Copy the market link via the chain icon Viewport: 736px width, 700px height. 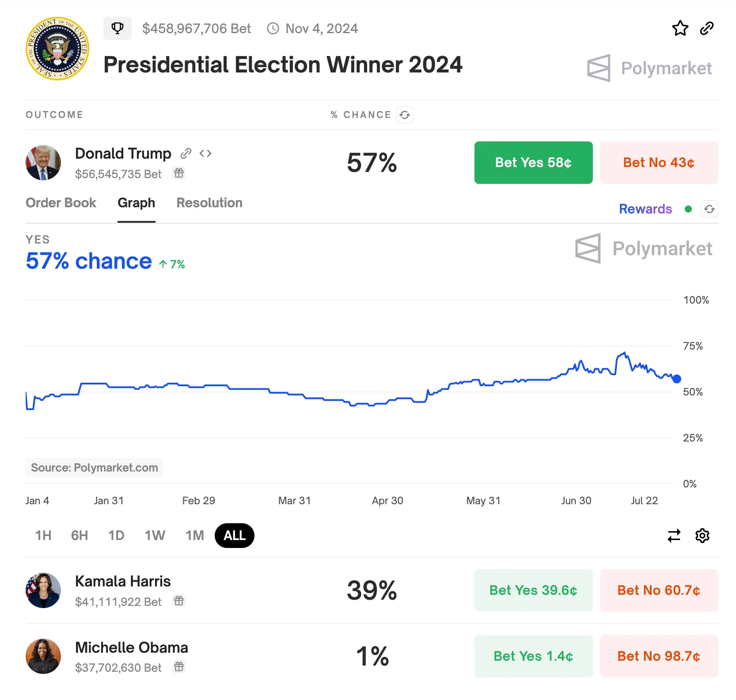[x=706, y=28]
